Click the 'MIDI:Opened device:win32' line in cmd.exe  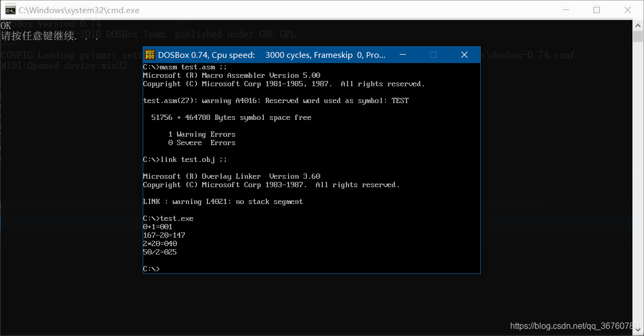pos(64,66)
